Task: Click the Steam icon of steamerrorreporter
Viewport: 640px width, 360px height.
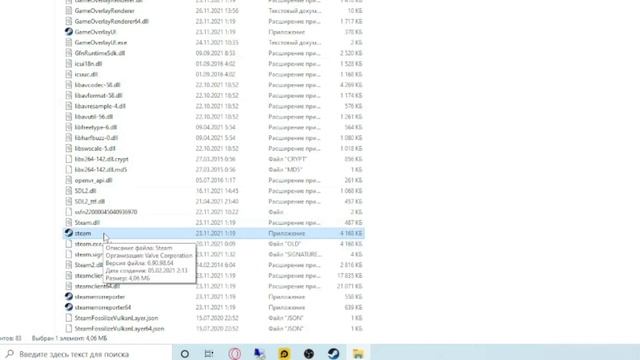Action: [x=69, y=296]
